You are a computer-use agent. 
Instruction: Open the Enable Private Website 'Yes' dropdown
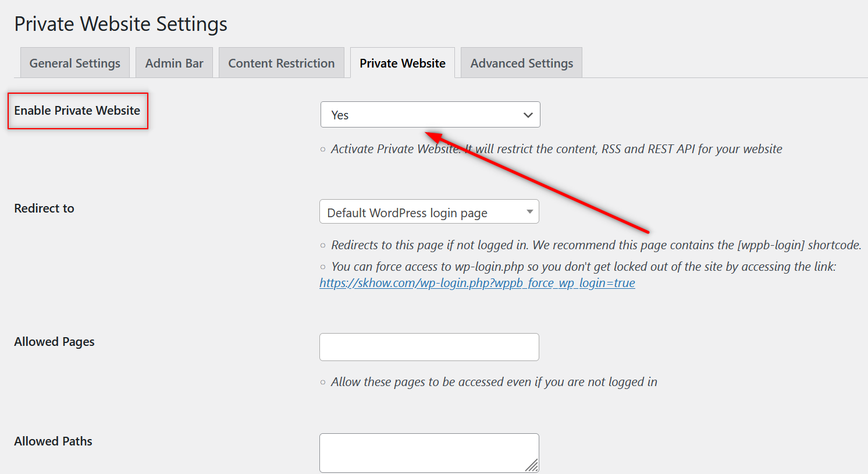[x=419, y=115]
